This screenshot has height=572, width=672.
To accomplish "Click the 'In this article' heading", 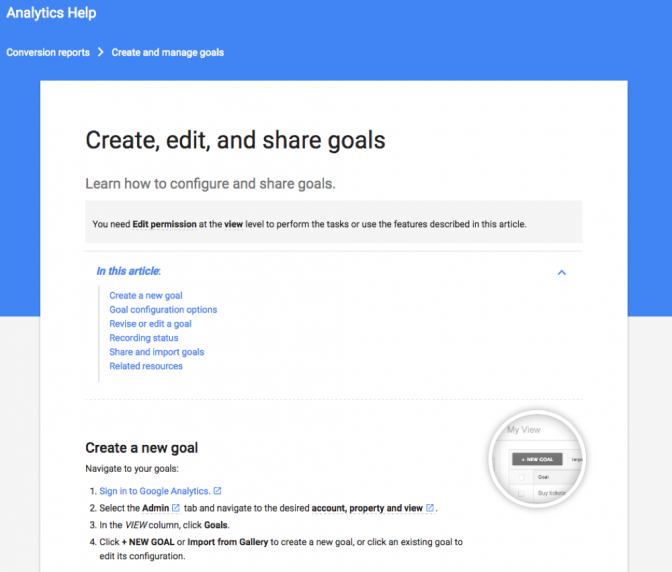I will click(x=128, y=271).
